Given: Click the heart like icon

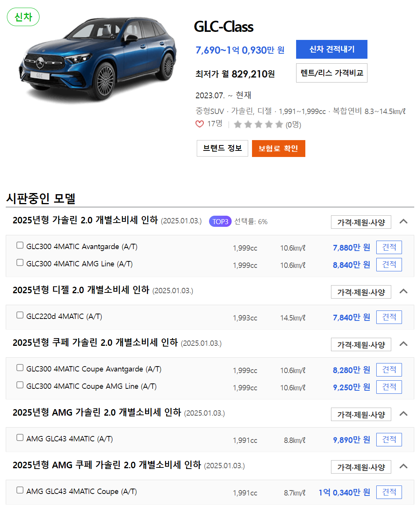Looking at the screenshot, I should tap(199, 124).
